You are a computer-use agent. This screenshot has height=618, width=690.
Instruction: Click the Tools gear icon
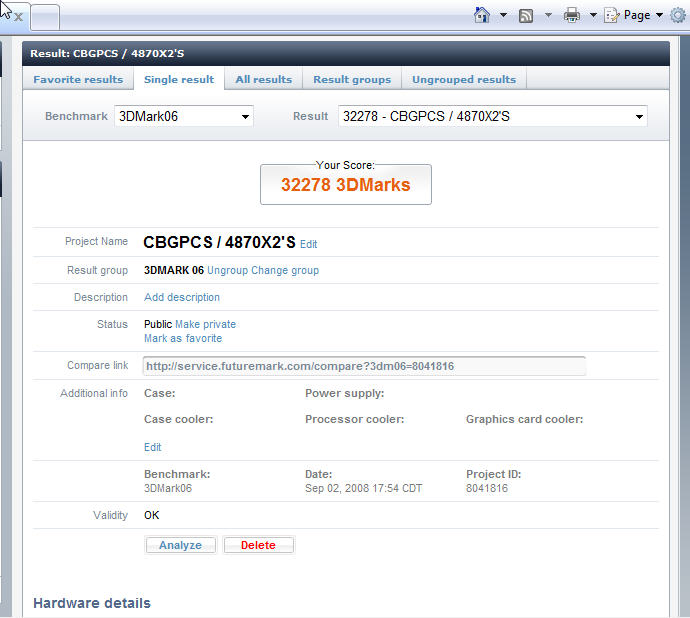[678, 15]
